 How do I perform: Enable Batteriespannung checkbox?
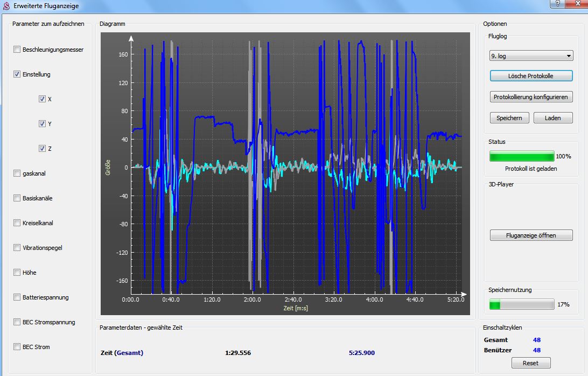[17, 297]
